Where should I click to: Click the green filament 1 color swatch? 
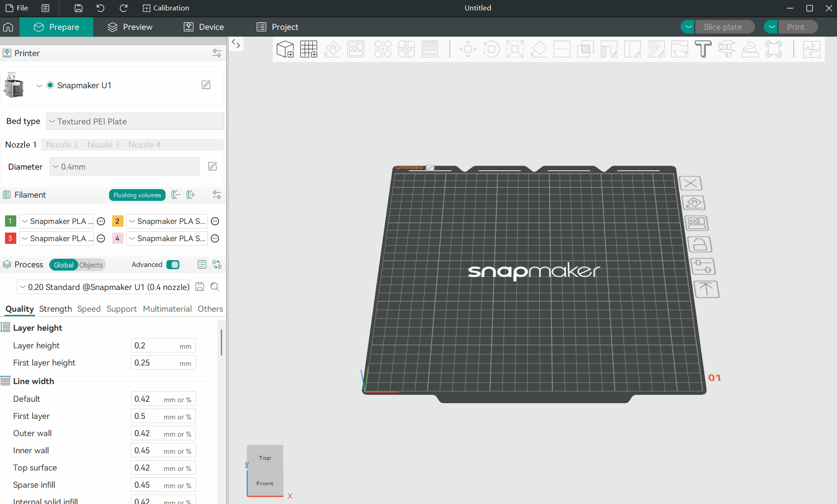[10, 221]
